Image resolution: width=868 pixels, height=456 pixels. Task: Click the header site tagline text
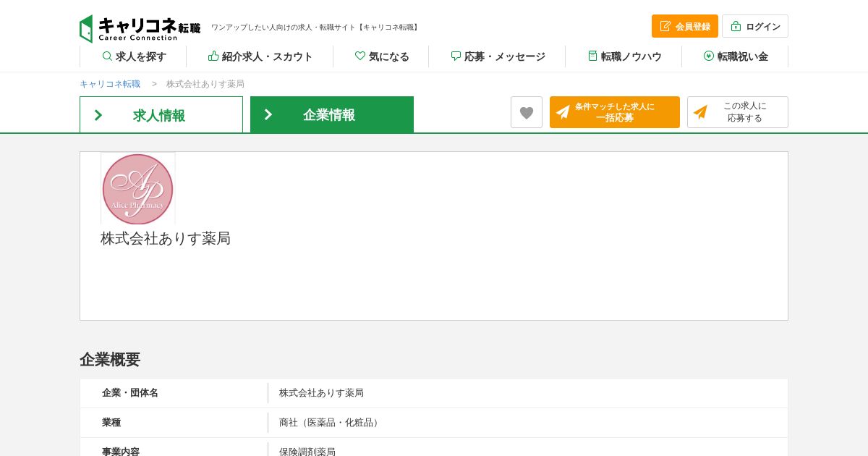pos(316,28)
